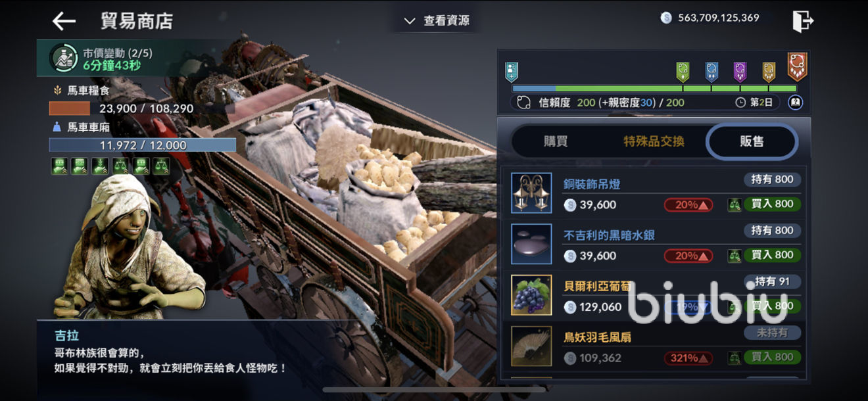
Task: Tap the first green wagon buff icon
Action: coord(59,166)
